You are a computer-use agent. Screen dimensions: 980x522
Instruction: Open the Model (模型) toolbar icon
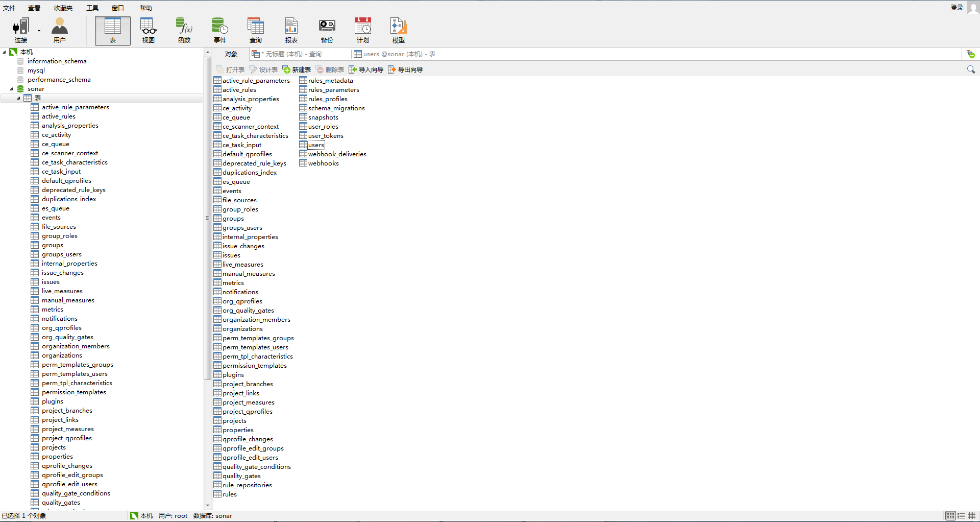coord(399,30)
